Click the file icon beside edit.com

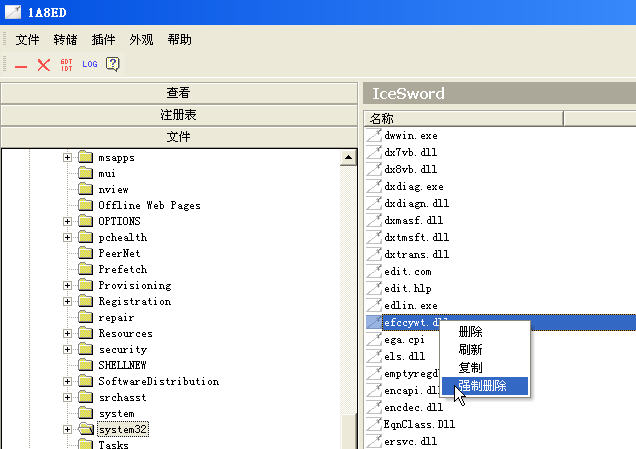(374, 271)
